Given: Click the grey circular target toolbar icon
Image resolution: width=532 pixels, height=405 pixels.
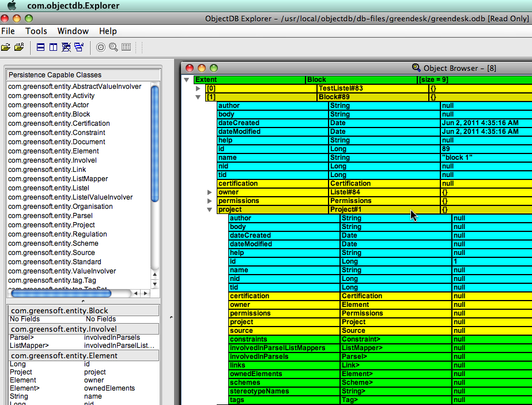Looking at the screenshot, I should [x=101, y=47].
